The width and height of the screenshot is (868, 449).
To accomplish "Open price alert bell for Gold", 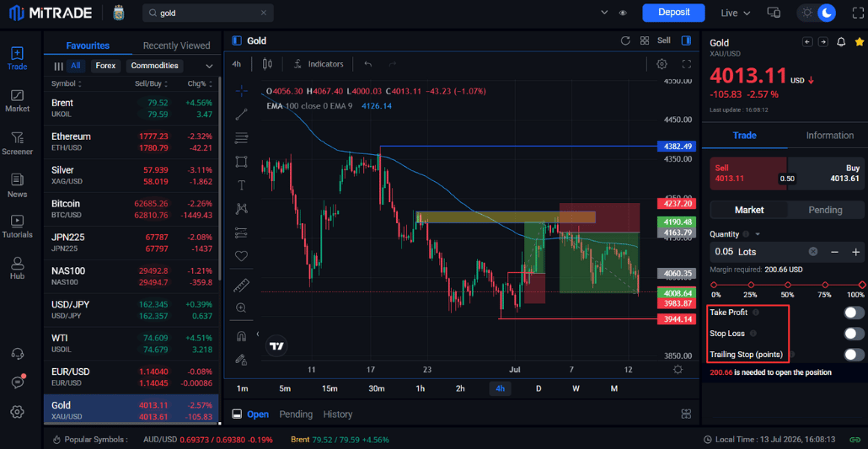I will (x=841, y=42).
